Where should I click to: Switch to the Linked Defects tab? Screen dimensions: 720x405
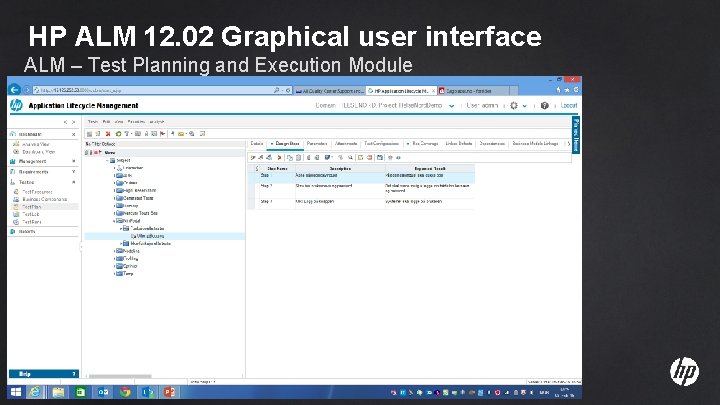pos(459,144)
